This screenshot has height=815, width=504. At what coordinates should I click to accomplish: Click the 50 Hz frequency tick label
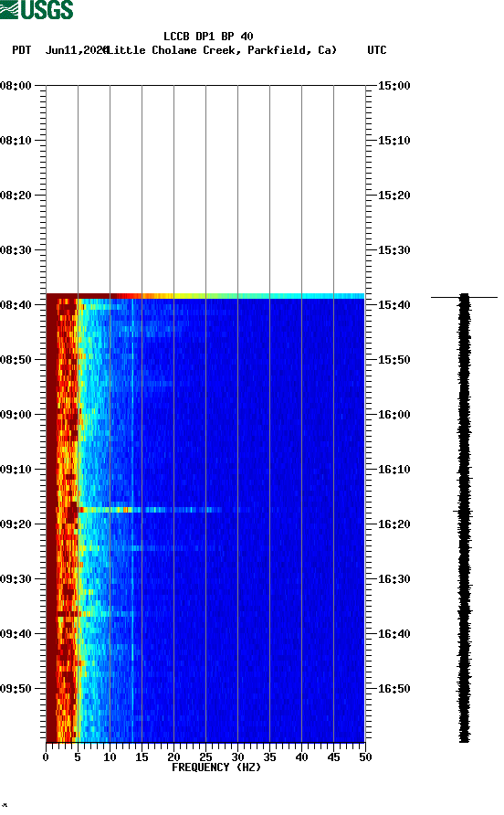(365, 757)
